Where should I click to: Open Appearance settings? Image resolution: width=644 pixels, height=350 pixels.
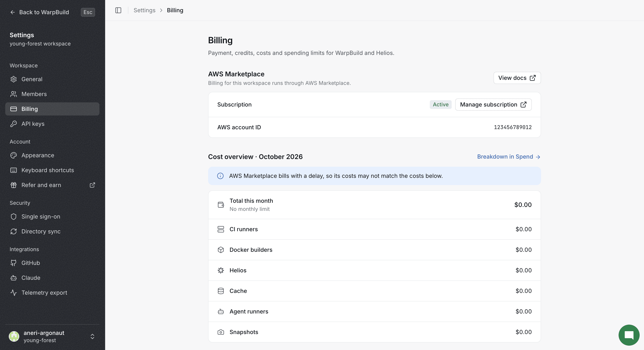click(52, 155)
